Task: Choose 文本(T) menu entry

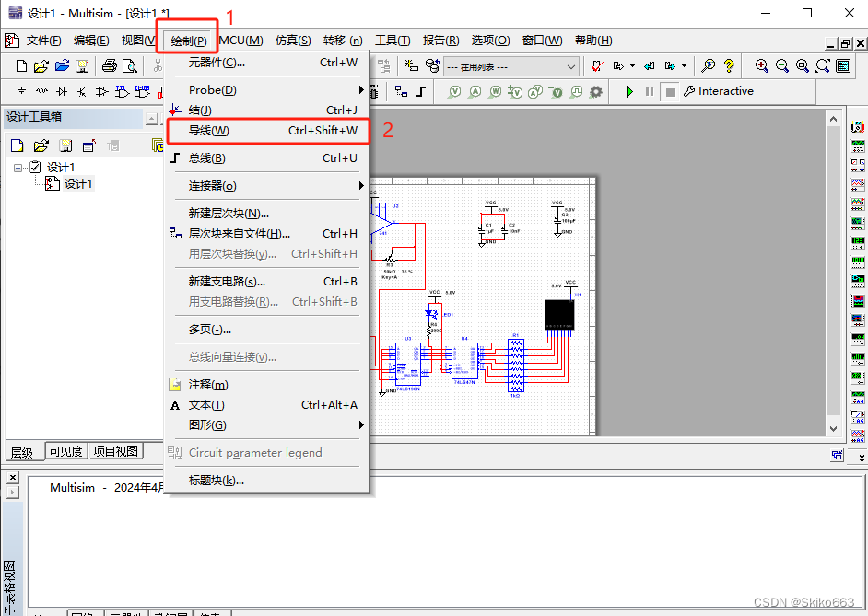Action: [x=267, y=405]
